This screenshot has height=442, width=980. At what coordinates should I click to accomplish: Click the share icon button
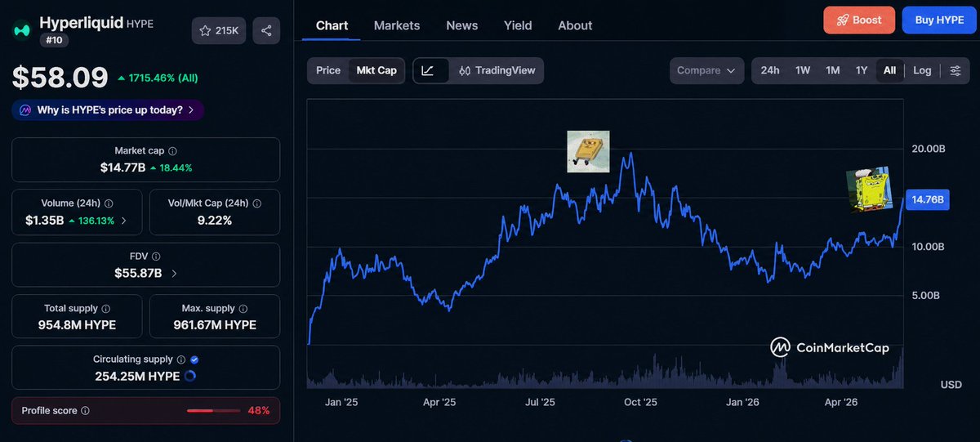[266, 30]
